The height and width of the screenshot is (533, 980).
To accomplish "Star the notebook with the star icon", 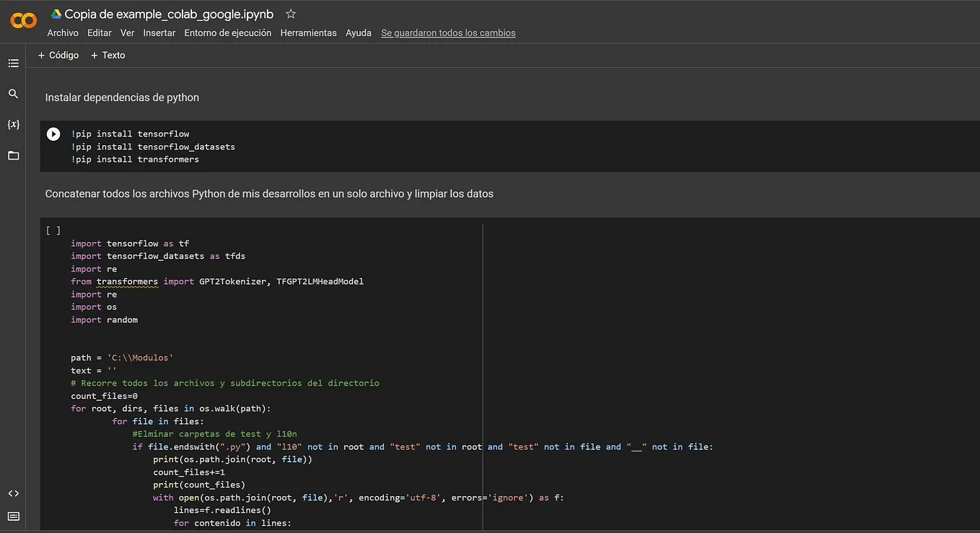I will coord(291,14).
